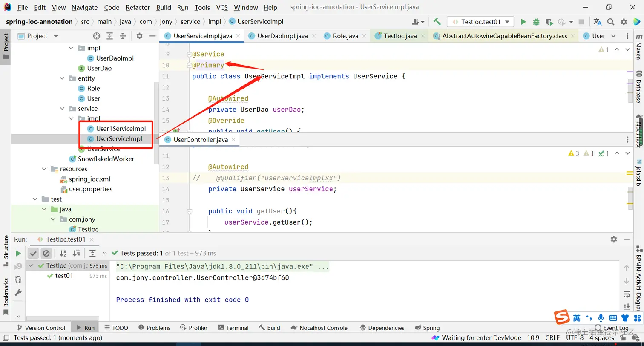Image resolution: width=644 pixels, height=346 pixels.
Task: Open Version Control tool window
Action: [41, 328]
